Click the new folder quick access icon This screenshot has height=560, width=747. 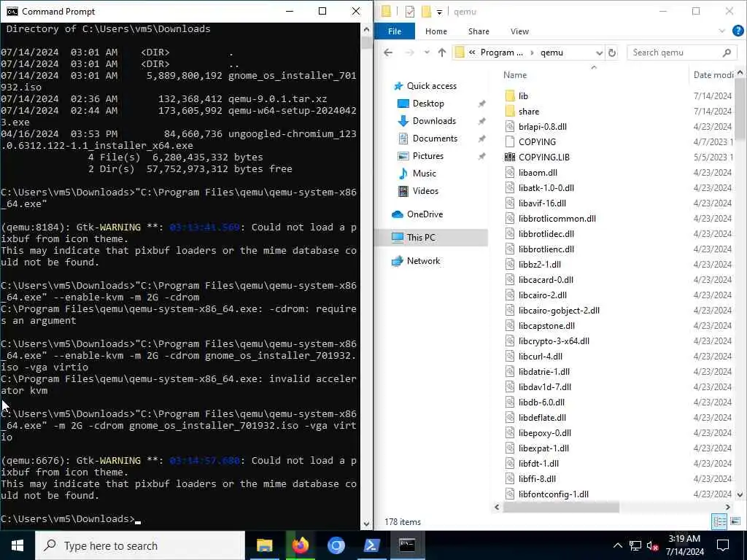tap(426, 12)
